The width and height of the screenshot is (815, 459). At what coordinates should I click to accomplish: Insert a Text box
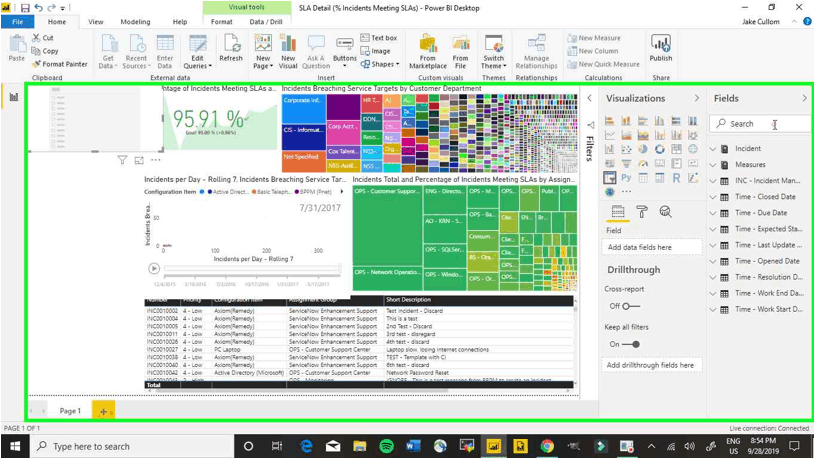[x=379, y=38]
